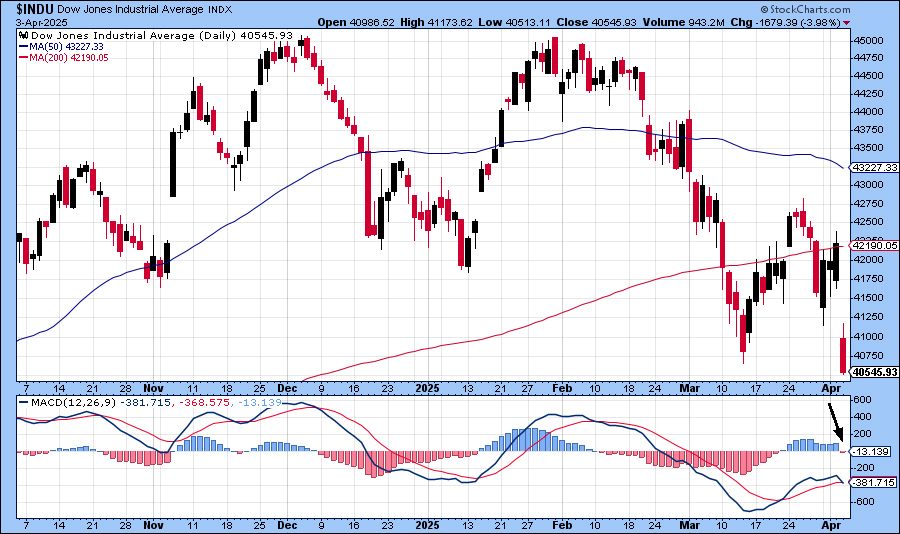Click 'Apr' on the price chart date axis
This screenshot has width=900, height=534.
pyautogui.click(x=831, y=389)
